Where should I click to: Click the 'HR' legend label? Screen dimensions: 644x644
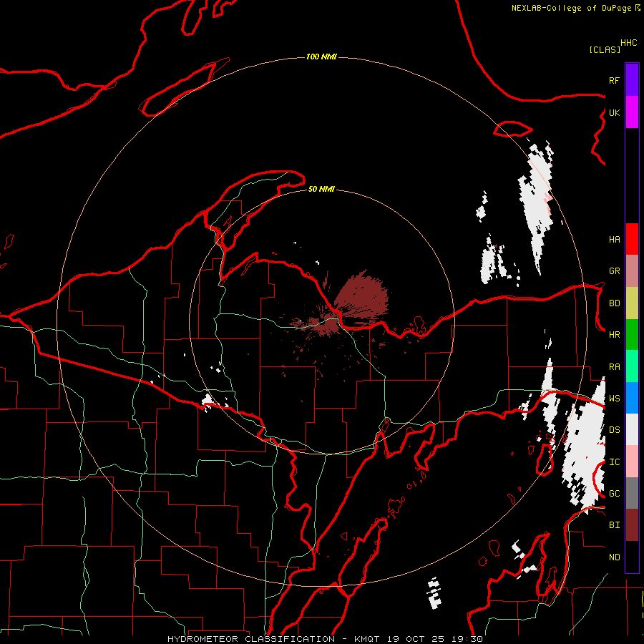pyautogui.click(x=614, y=335)
